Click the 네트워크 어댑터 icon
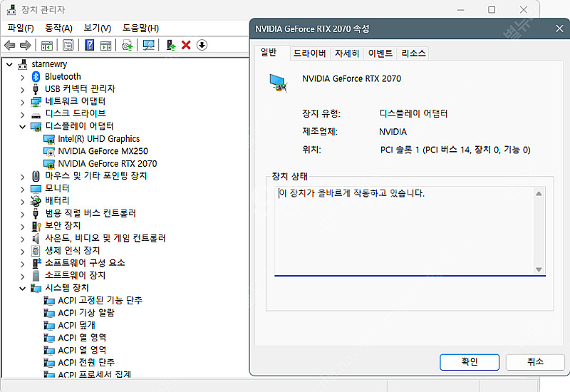This screenshot has height=392, width=570. pyautogui.click(x=36, y=101)
